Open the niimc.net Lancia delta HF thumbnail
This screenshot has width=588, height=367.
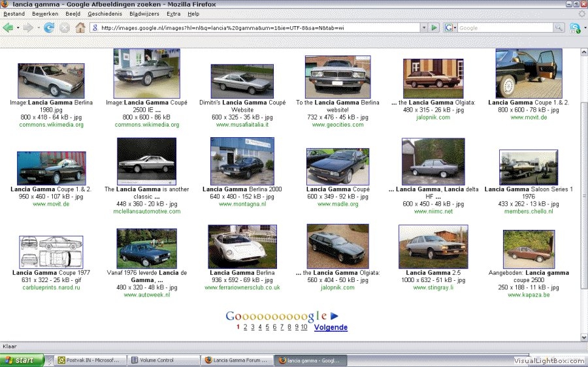pyautogui.click(x=433, y=161)
